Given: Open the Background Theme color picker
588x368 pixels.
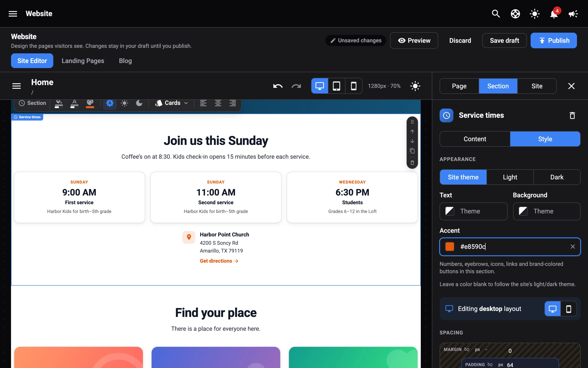Looking at the screenshot, I should click(547, 211).
